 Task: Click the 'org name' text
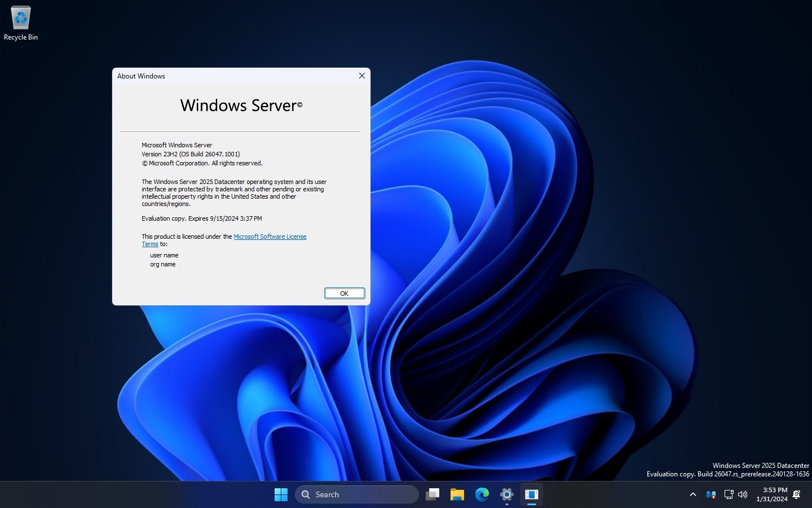163,264
